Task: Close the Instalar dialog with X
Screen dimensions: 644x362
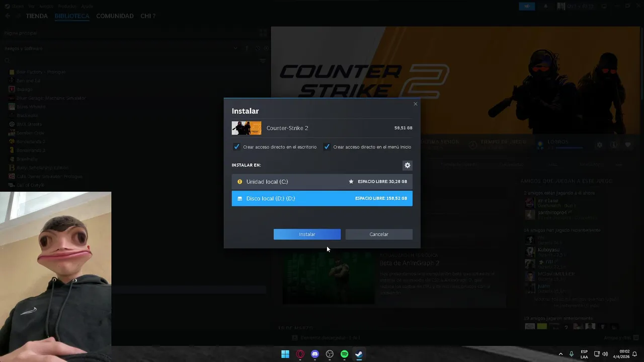Action: point(416,104)
